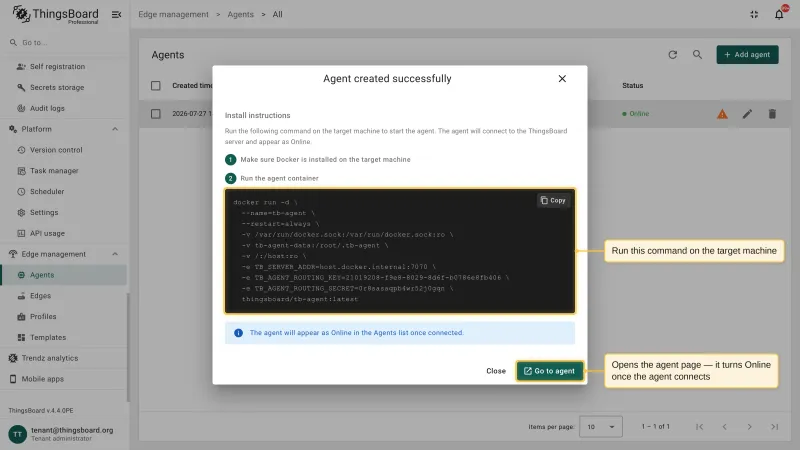Open Templates menu item
Screen dimensions: 800x450
(x=64, y=337)
